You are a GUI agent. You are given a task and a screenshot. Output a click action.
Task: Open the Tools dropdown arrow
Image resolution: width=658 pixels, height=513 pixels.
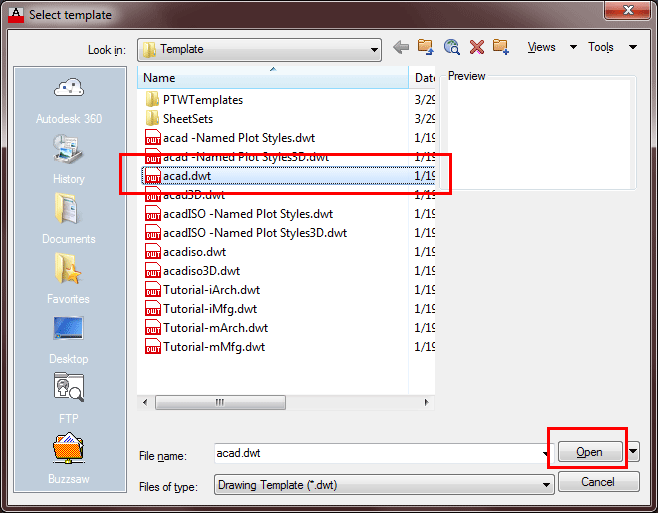coord(633,47)
